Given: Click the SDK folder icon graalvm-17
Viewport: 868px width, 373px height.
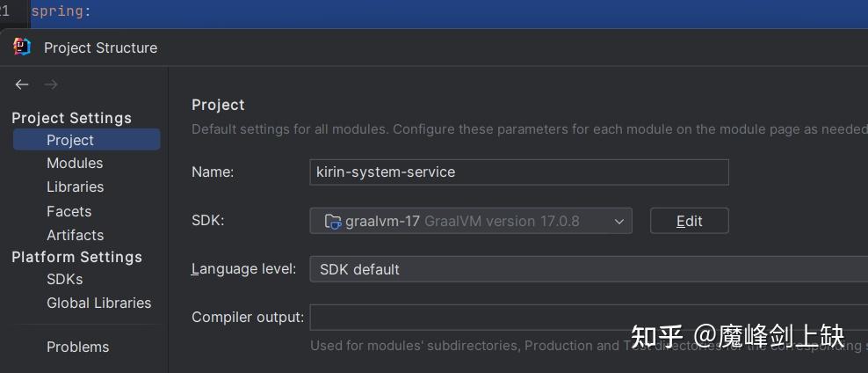Looking at the screenshot, I should pos(333,221).
